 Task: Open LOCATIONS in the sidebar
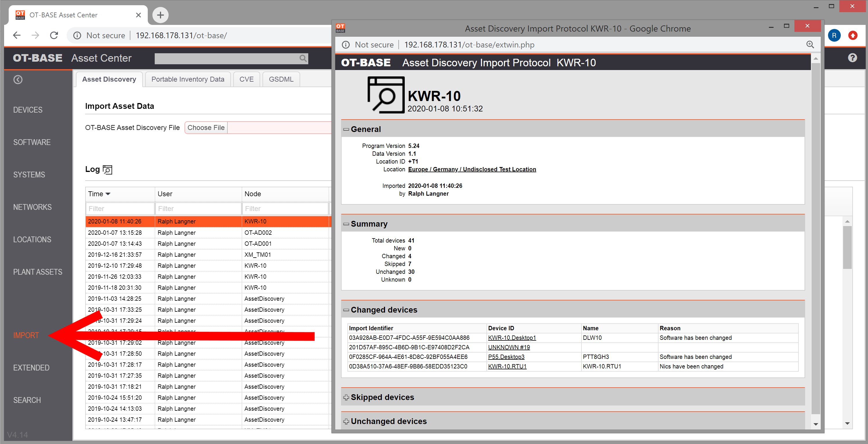pyautogui.click(x=32, y=239)
